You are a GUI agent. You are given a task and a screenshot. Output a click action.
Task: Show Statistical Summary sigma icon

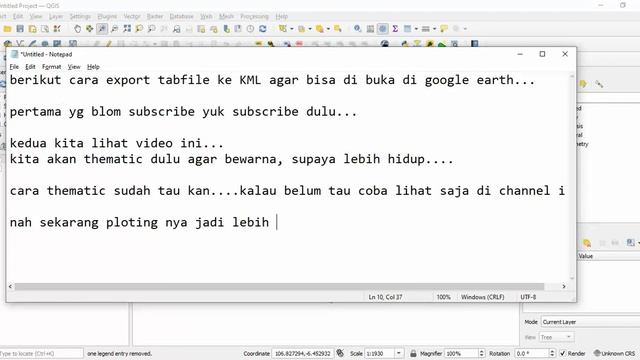point(395,29)
